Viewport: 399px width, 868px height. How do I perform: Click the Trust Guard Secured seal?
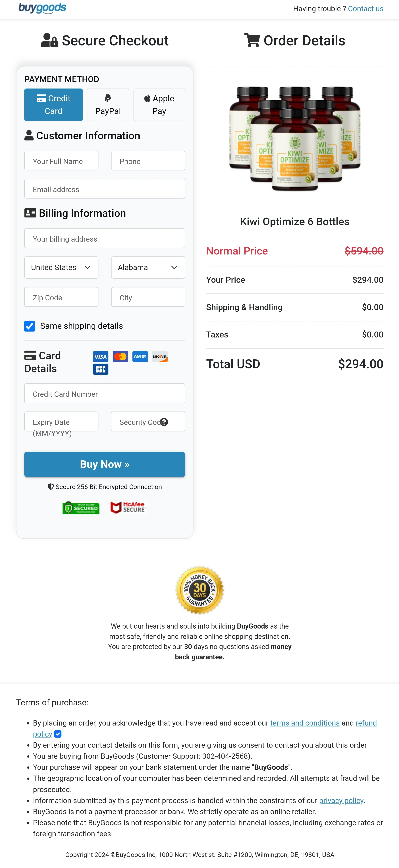pyautogui.click(x=81, y=508)
